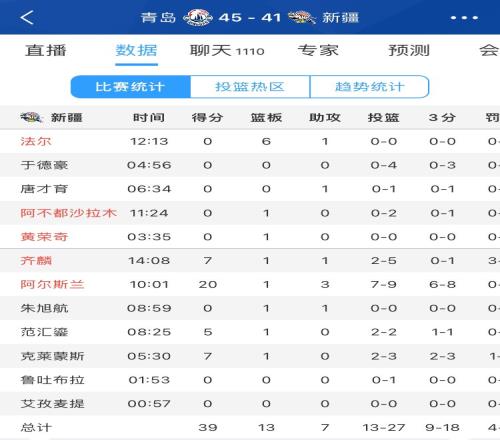
Task: Select the 趋势统计 segment
Action: pyautogui.click(x=369, y=87)
